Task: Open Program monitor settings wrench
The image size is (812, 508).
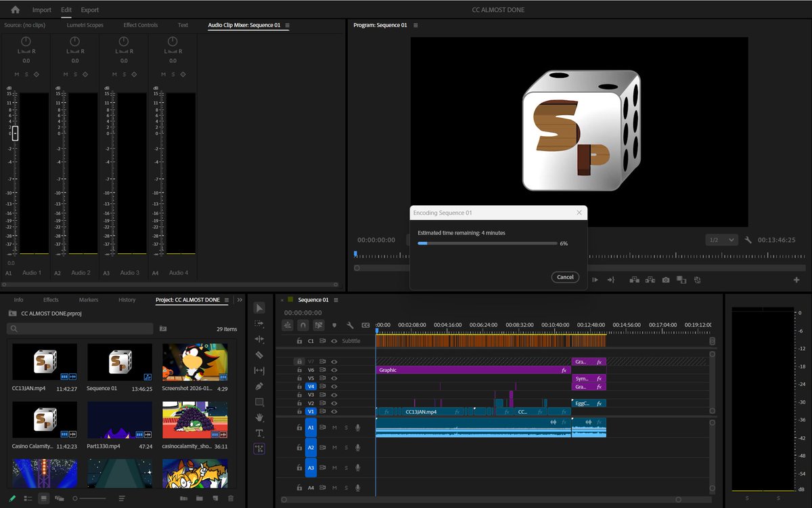Action: coord(748,240)
